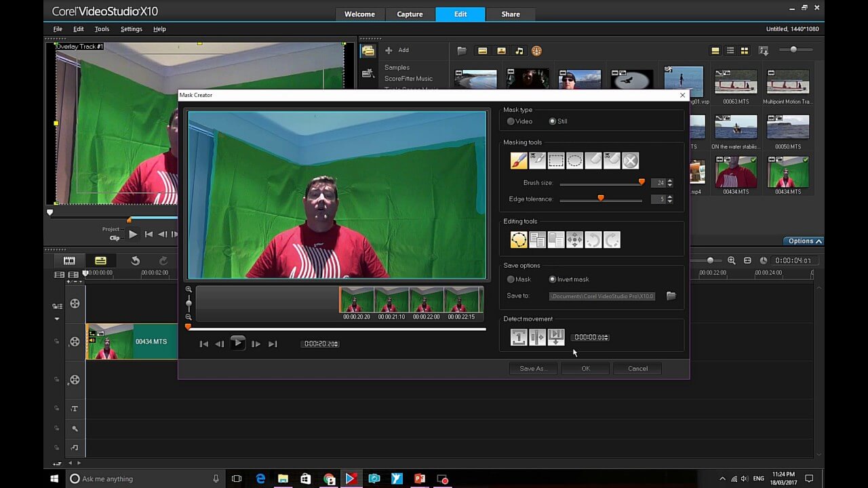Cancel the Mask Creator dialog
This screenshot has width=868, height=488.
[x=637, y=369]
